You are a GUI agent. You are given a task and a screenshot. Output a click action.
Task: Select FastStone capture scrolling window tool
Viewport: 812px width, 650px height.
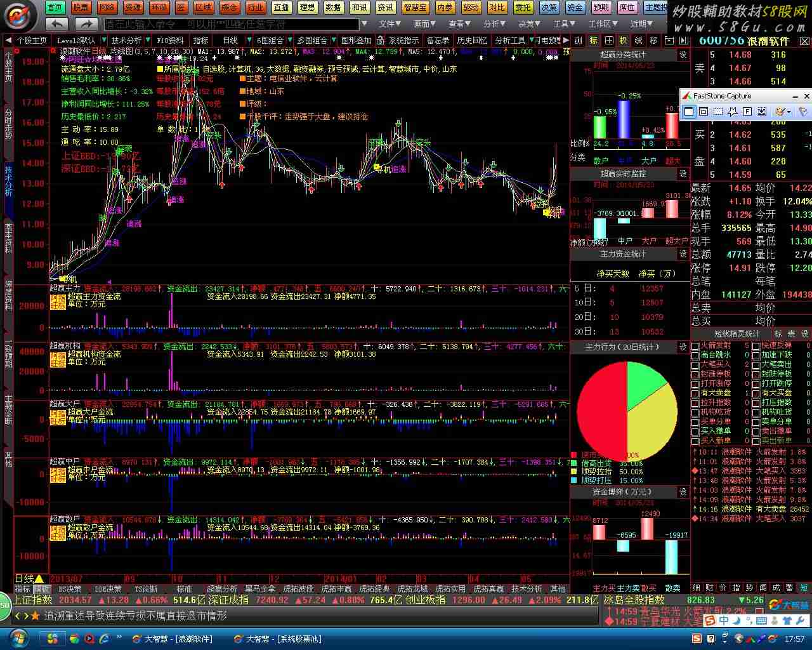[762, 112]
